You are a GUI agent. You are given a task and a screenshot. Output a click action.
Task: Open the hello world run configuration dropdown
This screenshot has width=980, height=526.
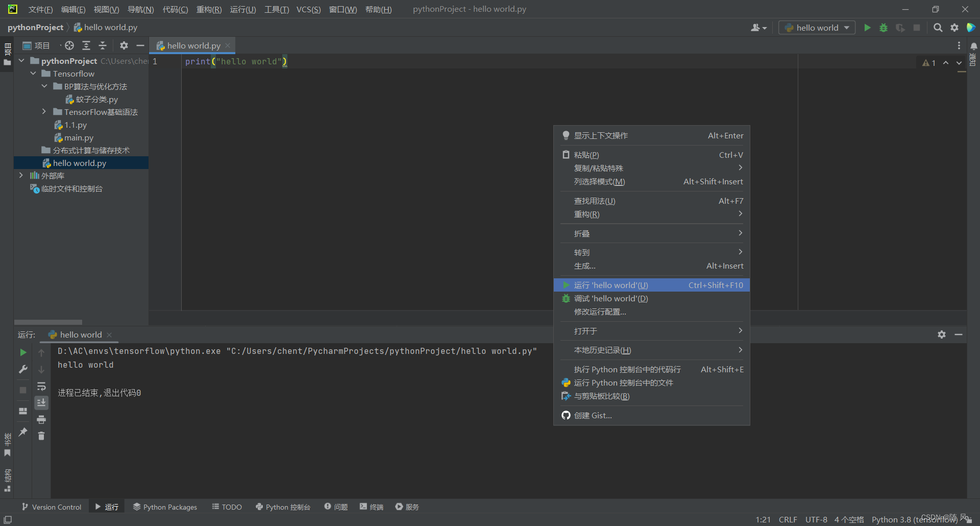point(817,28)
